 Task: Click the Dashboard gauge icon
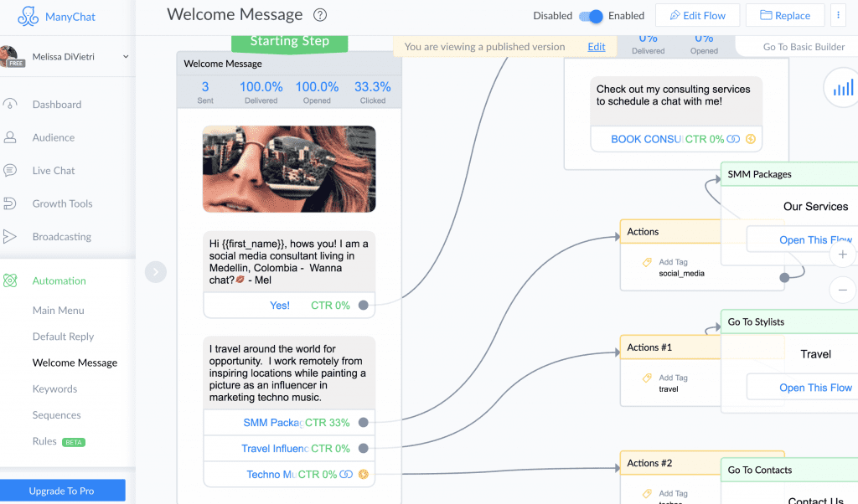[10, 105]
